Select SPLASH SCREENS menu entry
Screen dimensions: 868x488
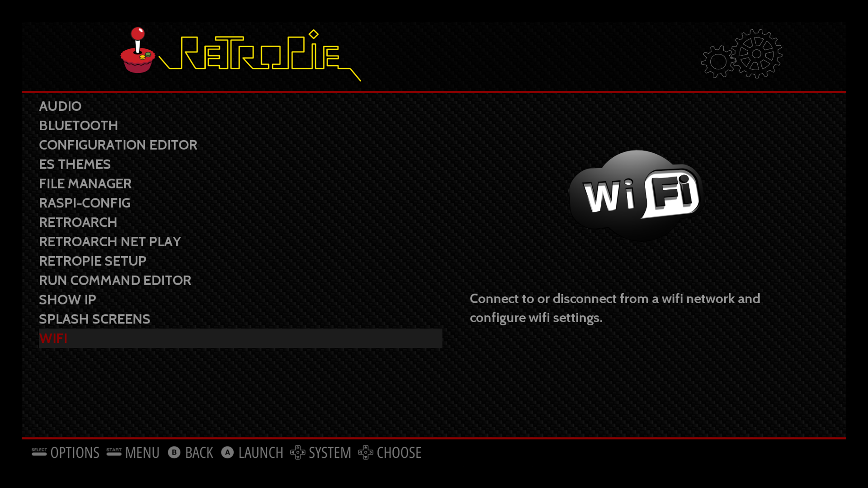(x=94, y=319)
